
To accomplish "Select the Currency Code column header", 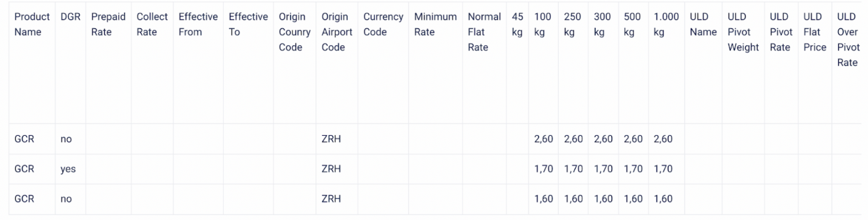I will tap(383, 24).
